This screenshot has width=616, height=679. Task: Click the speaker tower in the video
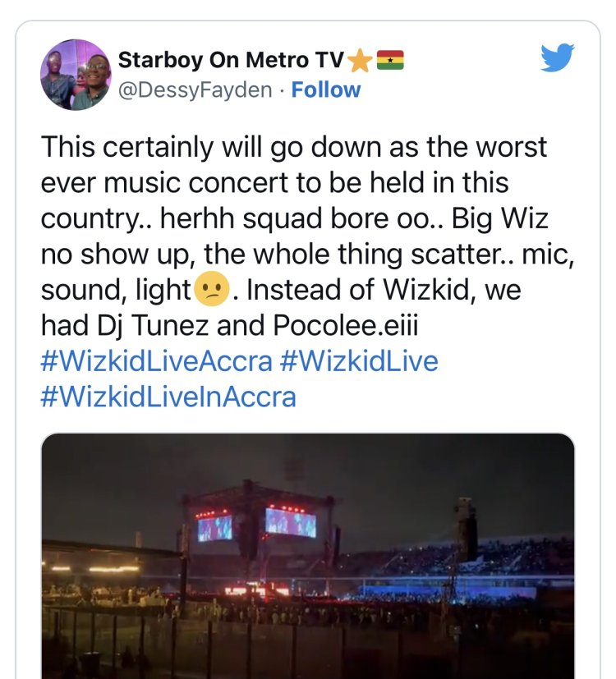[465, 530]
